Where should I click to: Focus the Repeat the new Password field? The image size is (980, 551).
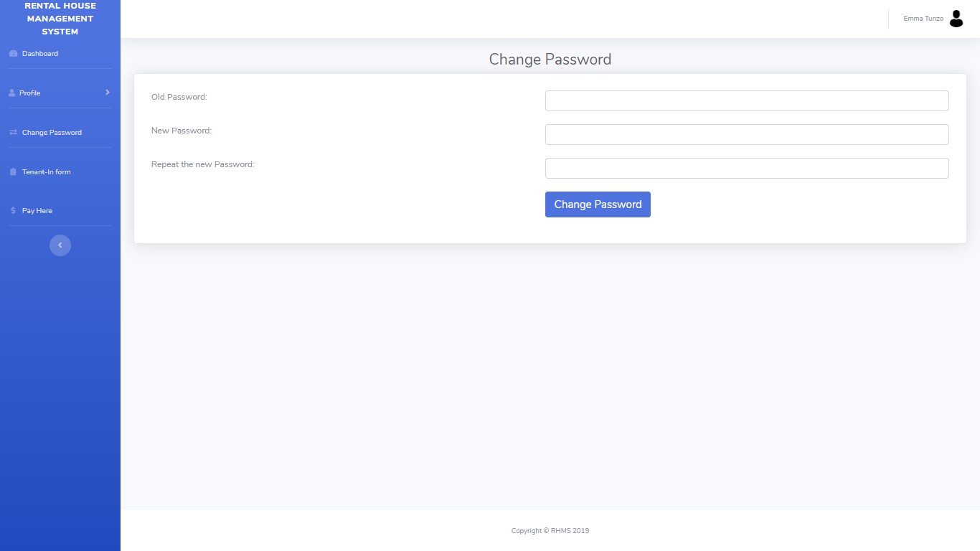point(747,169)
